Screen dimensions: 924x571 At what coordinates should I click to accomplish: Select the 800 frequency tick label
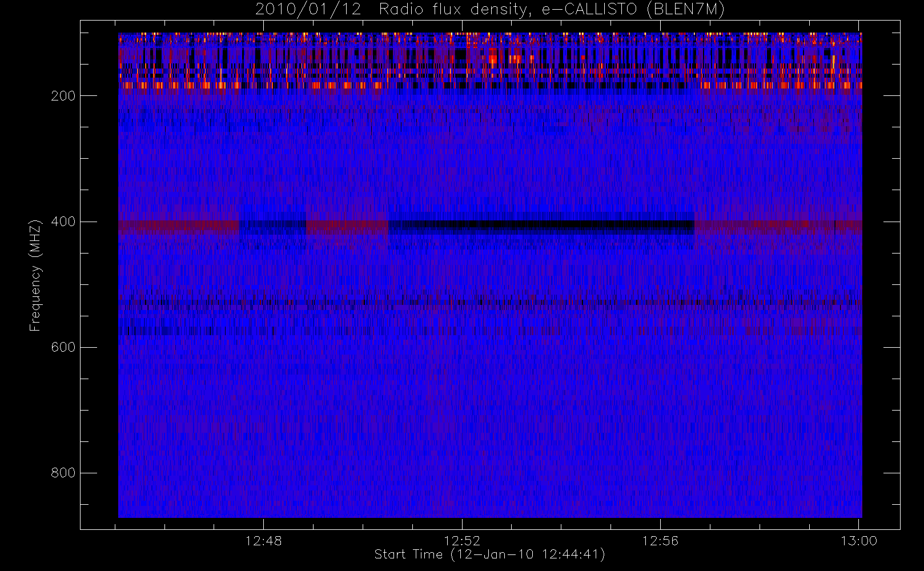pos(63,473)
